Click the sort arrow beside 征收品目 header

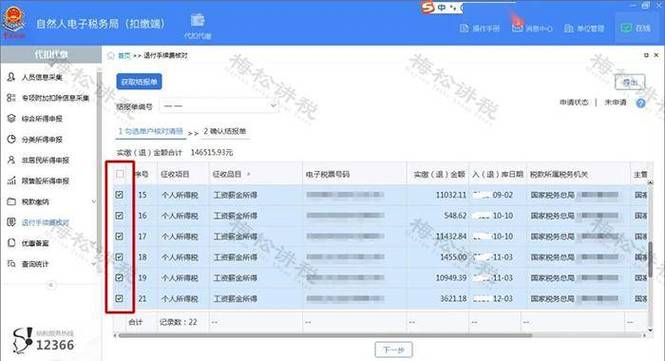(x=249, y=174)
